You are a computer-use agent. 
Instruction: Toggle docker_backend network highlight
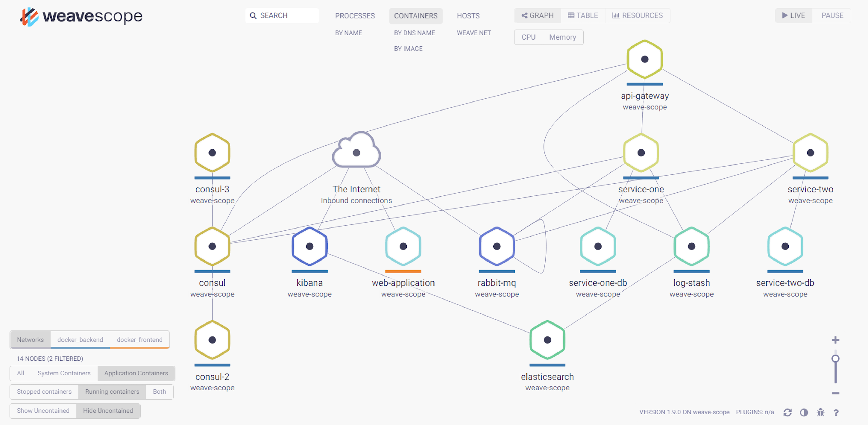pyautogui.click(x=80, y=340)
